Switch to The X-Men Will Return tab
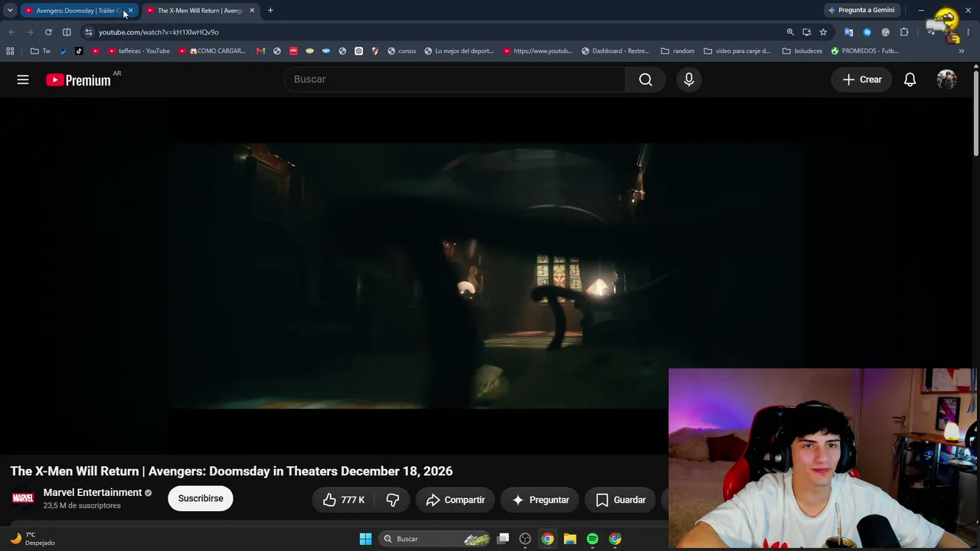The width and height of the screenshot is (980, 551). pyautogui.click(x=195, y=11)
